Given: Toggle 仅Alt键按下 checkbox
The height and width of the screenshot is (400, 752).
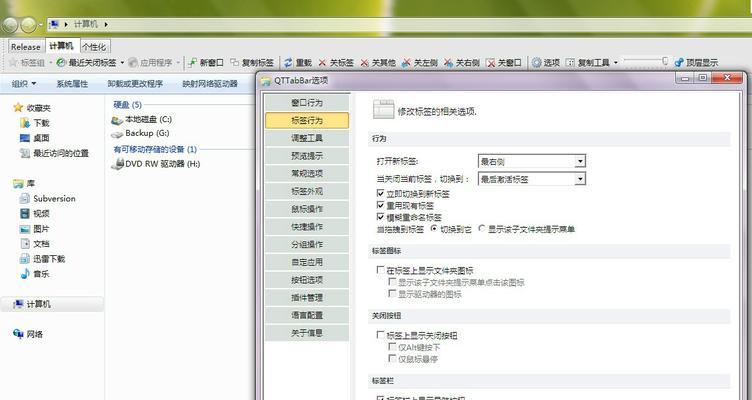Looking at the screenshot, I should click(x=392, y=347).
